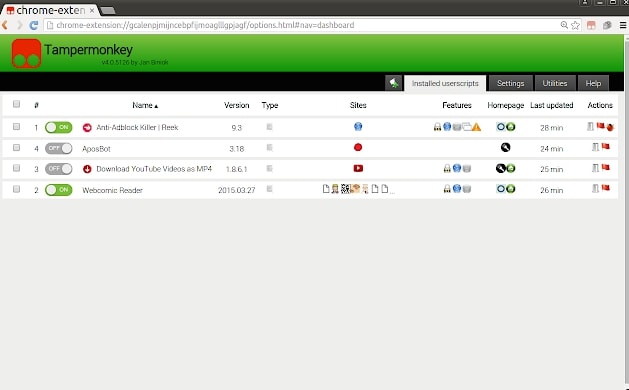Open the Chrome menu hamburger button
Viewport: 629px width, 390px height.
(x=623, y=25)
